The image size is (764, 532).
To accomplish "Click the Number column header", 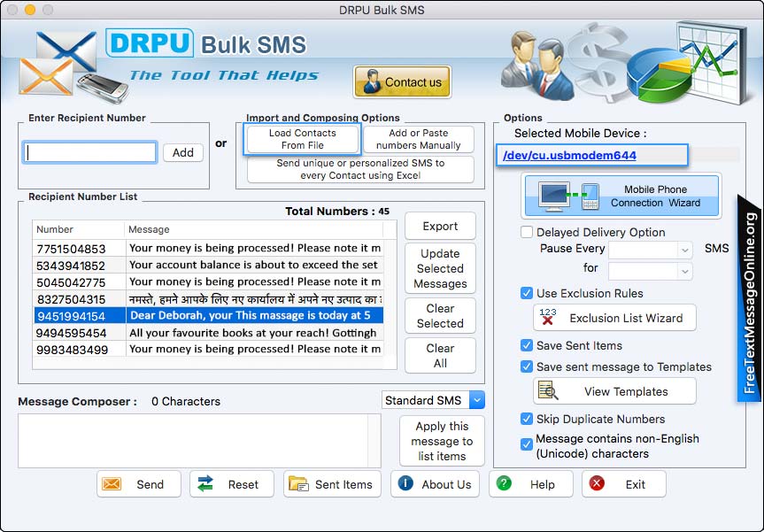I will click(x=79, y=229).
